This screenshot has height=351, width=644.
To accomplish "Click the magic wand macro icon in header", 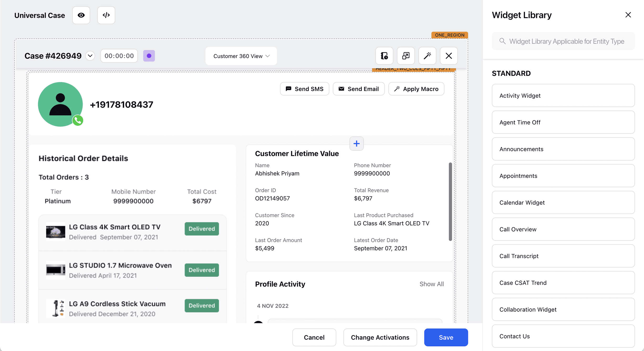I will (x=427, y=56).
